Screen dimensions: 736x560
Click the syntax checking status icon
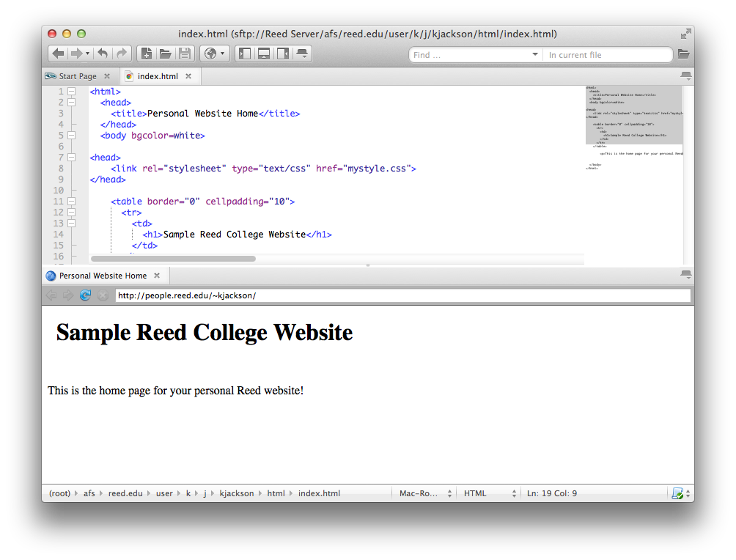pyautogui.click(x=677, y=493)
